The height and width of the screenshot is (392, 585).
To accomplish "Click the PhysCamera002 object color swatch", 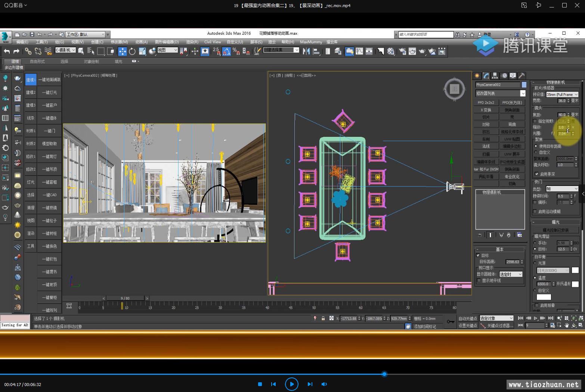I will tap(524, 85).
